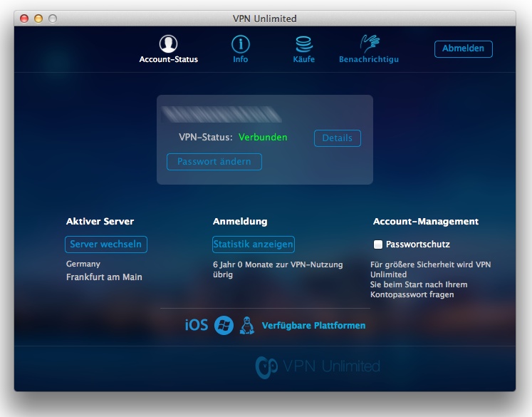Open VPN connection Details
The image size is (532, 417).
point(338,138)
